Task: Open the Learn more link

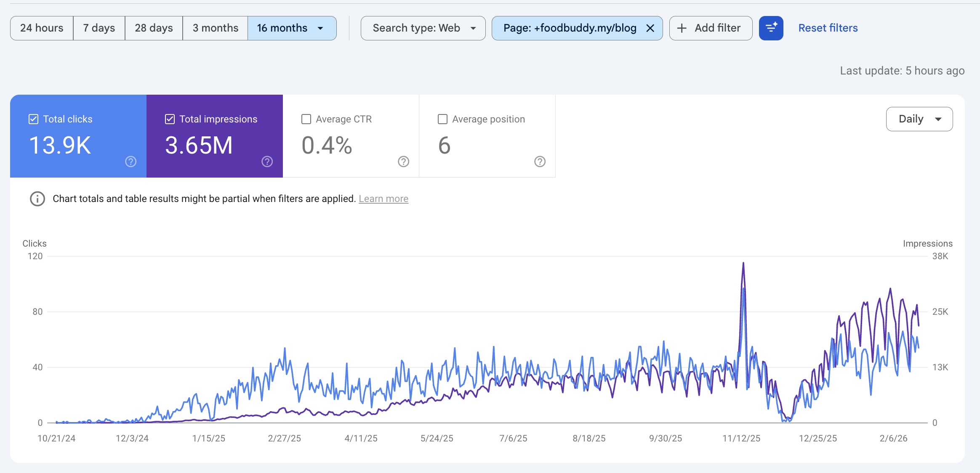Action: pyautogui.click(x=383, y=199)
